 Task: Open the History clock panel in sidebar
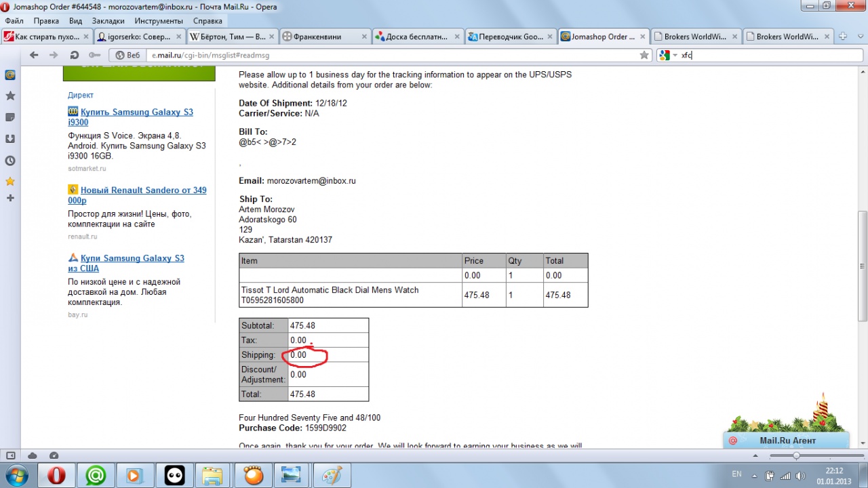pyautogui.click(x=10, y=161)
